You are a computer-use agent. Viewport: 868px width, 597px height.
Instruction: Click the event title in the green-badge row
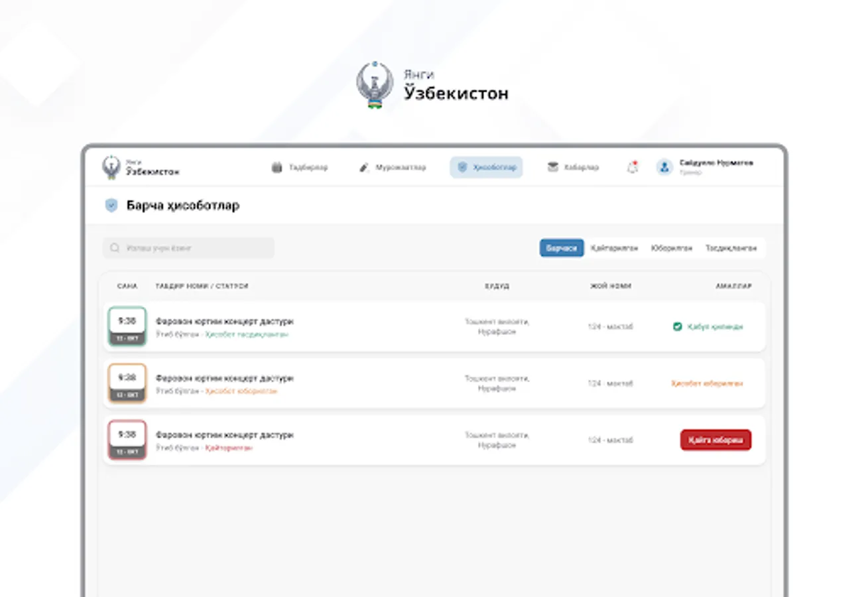click(x=225, y=321)
